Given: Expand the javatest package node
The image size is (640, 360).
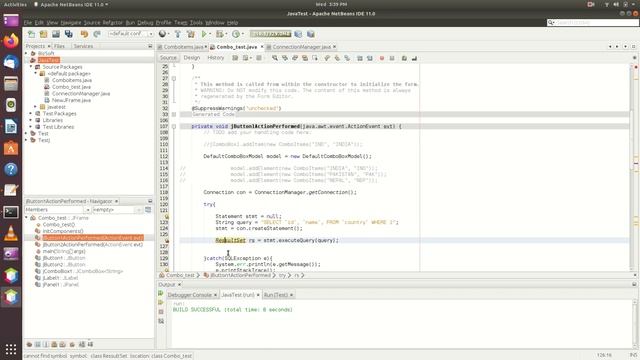Looking at the screenshot, I should click(36, 107).
